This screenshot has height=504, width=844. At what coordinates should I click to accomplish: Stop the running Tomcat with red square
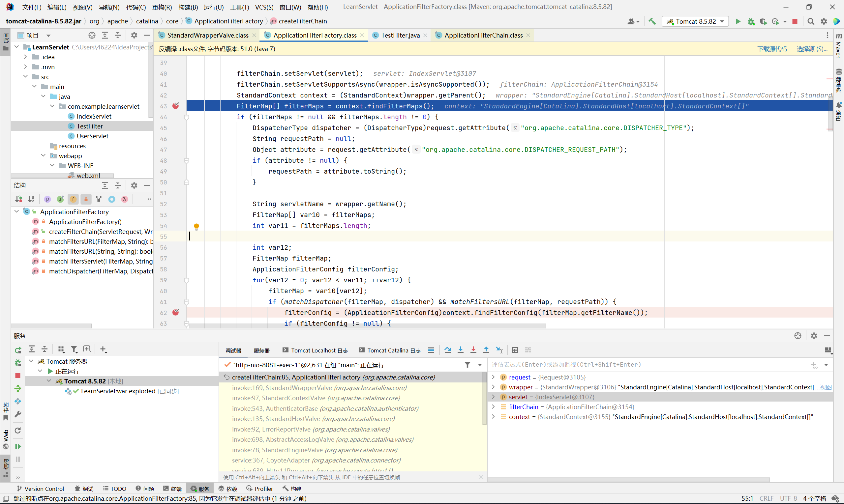(795, 21)
